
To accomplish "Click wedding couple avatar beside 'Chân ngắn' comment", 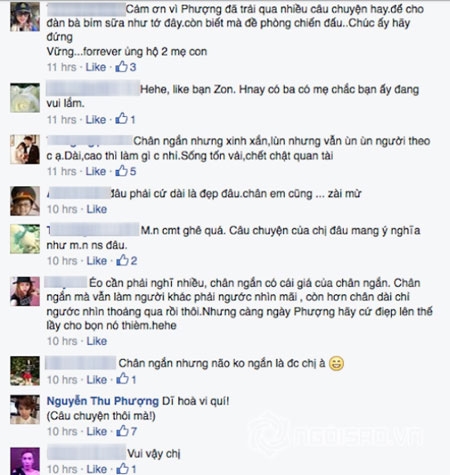I will click(x=25, y=150).
